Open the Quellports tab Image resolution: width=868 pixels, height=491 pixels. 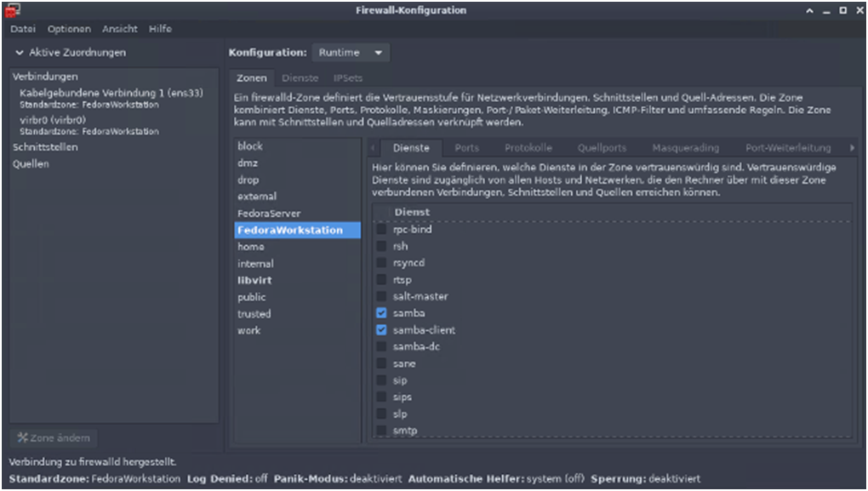click(x=602, y=148)
